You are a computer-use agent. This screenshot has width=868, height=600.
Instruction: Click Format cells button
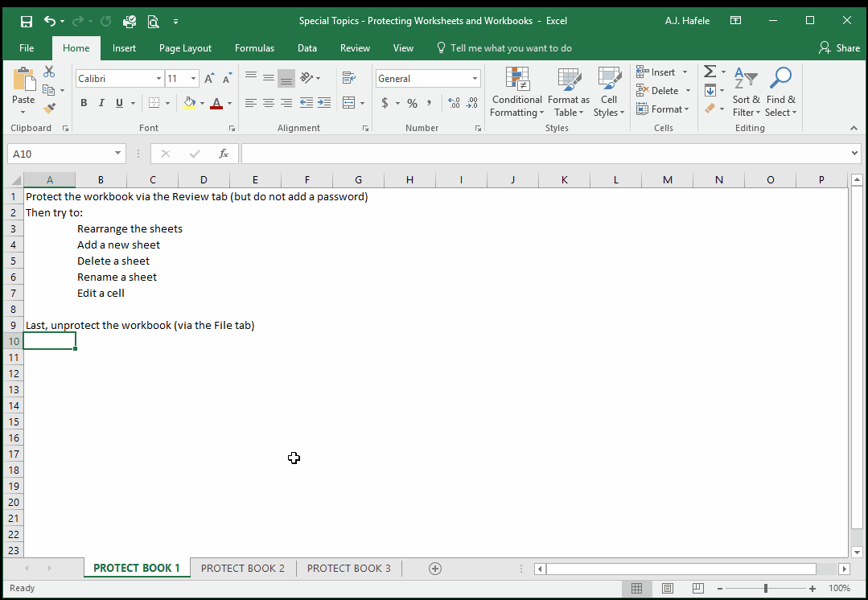click(x=663, y=109)
